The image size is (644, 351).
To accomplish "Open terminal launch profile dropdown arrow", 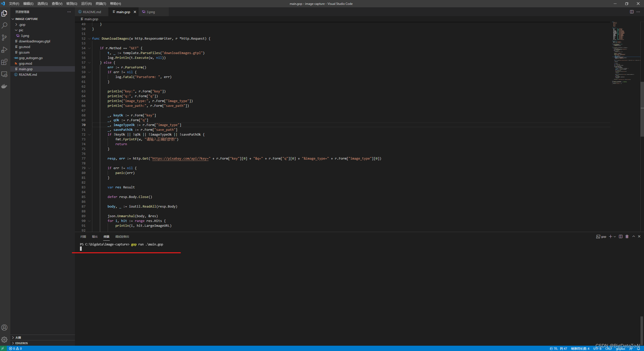I will [x=615, y=237].
